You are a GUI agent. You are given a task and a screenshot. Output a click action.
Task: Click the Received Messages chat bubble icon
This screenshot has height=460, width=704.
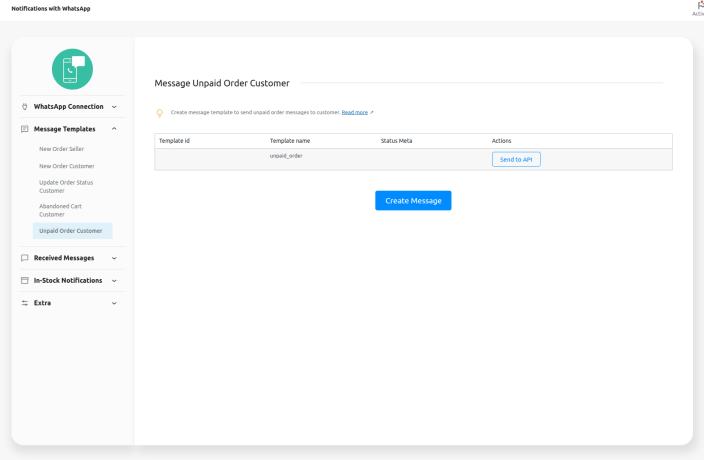pos(25,258)
